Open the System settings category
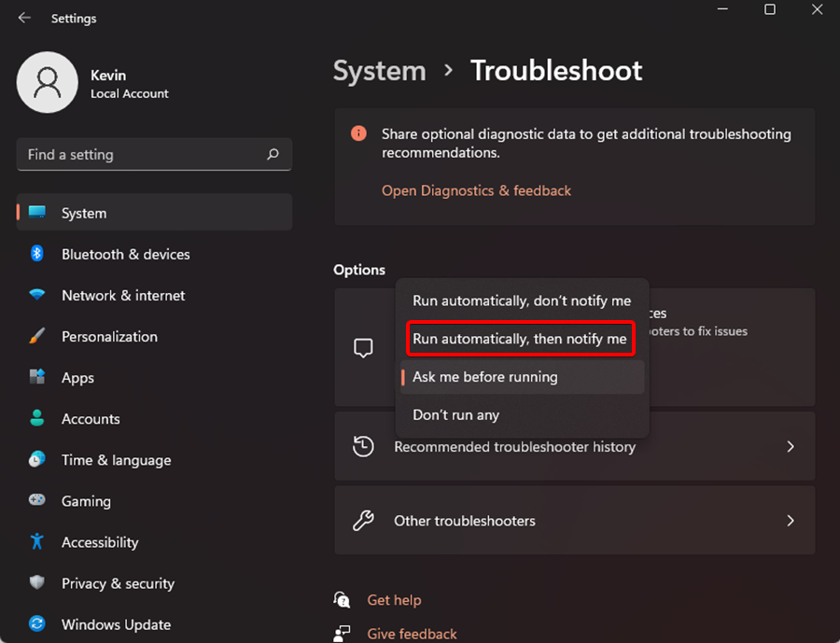This screenshot has height=643, width=840. pos(154,212)
